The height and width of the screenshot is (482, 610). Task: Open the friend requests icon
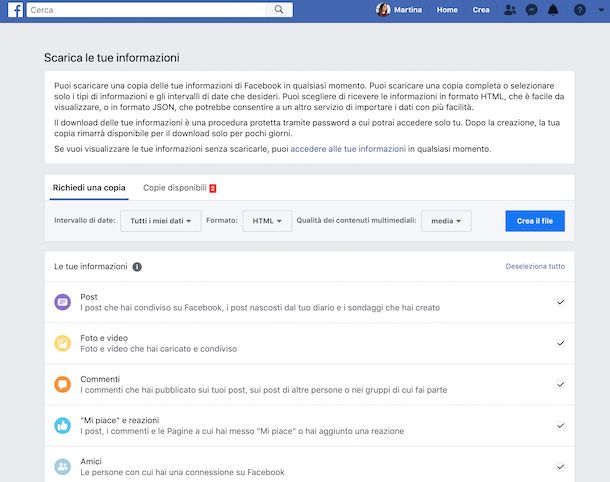click(510, 10)
